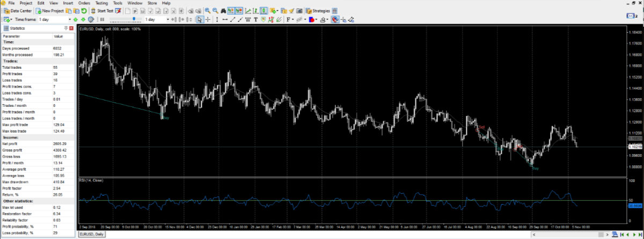Click the broom clear icon
Image resolution: width=644 pixels, height=239 pixels.
click(x=291, y=11)
